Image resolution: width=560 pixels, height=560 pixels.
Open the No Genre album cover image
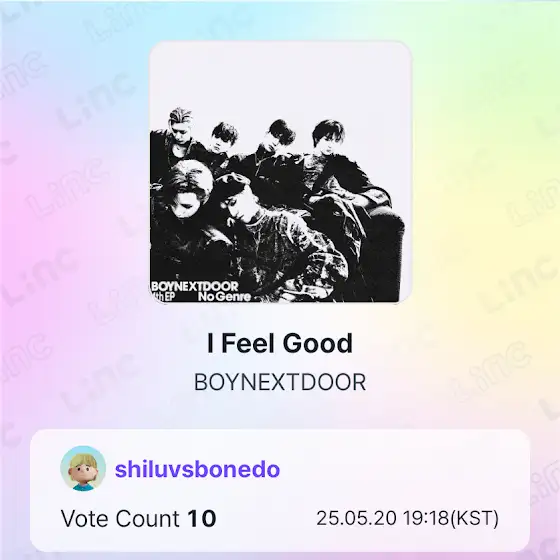[280, 172]
